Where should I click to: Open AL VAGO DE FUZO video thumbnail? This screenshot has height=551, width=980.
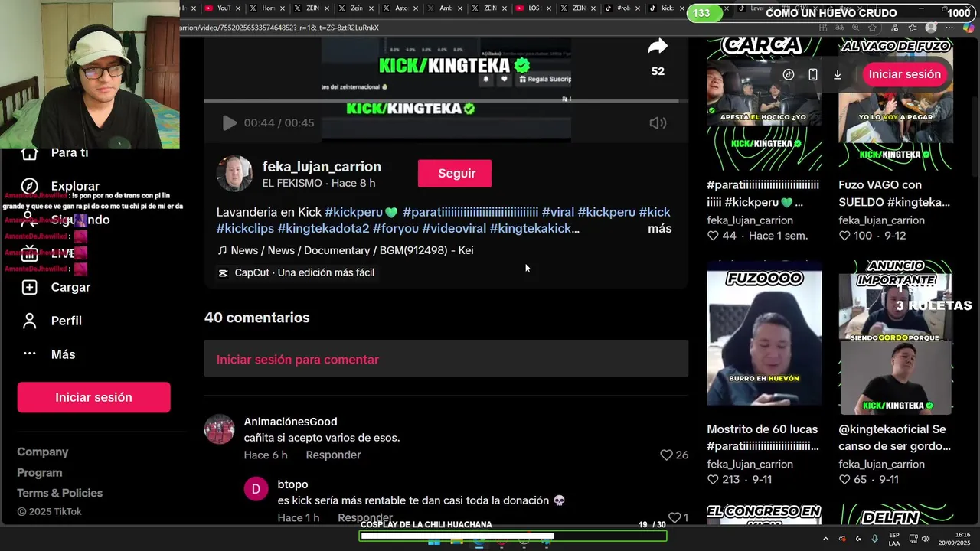coord(896,103)
